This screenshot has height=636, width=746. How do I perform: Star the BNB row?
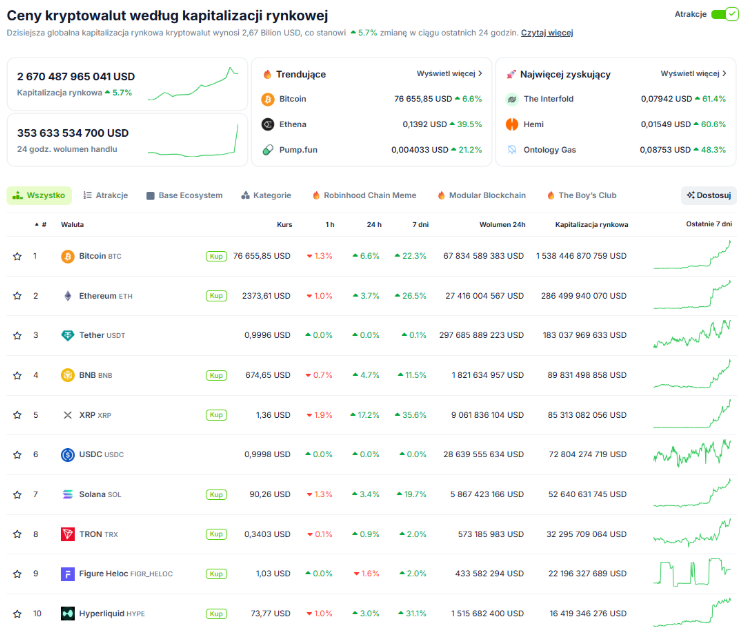(x=18, y=376)
